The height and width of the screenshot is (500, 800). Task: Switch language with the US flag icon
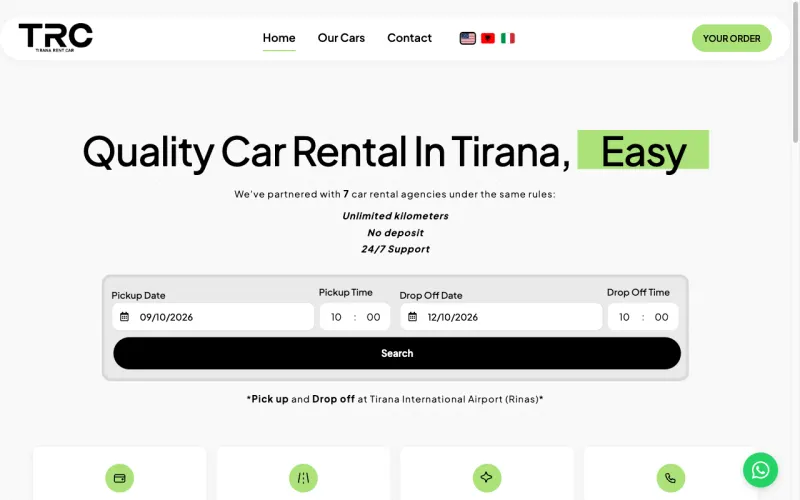(x=467, y=38)
